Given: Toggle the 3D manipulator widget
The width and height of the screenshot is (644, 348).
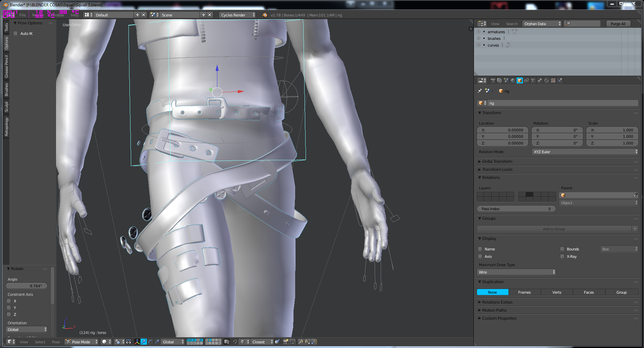Looking at the screenshot, I should click(137, 342).
